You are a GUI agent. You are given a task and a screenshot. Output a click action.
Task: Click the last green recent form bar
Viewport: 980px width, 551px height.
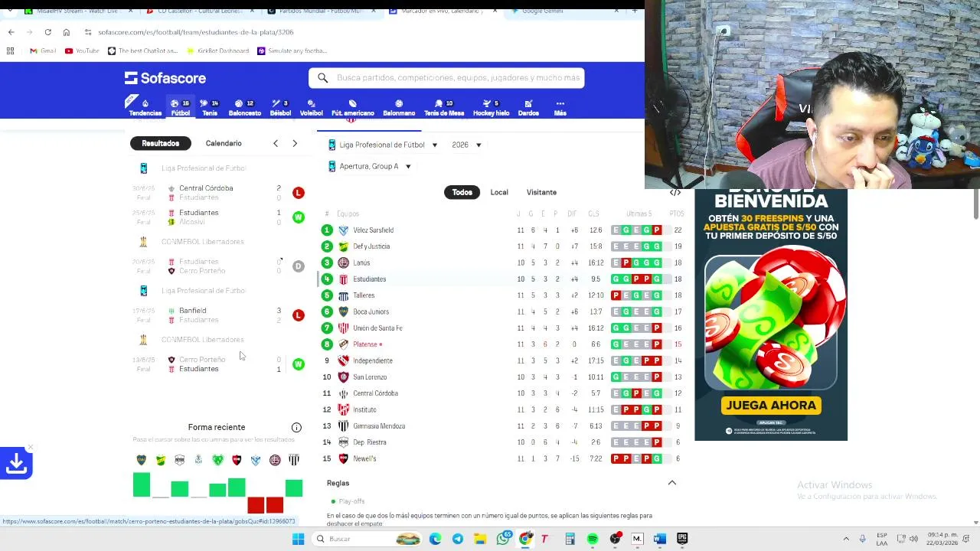[294, 488]
